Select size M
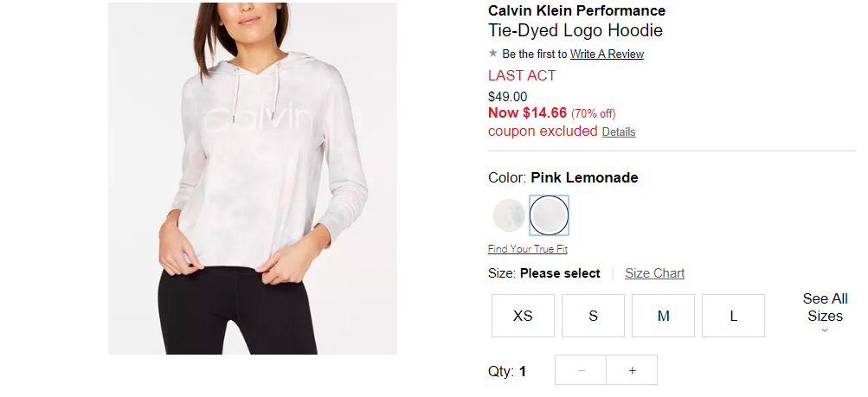Viewport: 868px width, 397px height. (663, 316)
